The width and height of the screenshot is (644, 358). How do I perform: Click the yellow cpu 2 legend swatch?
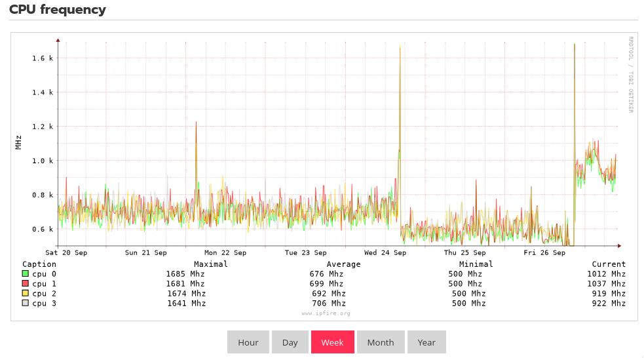coord(26,294)
